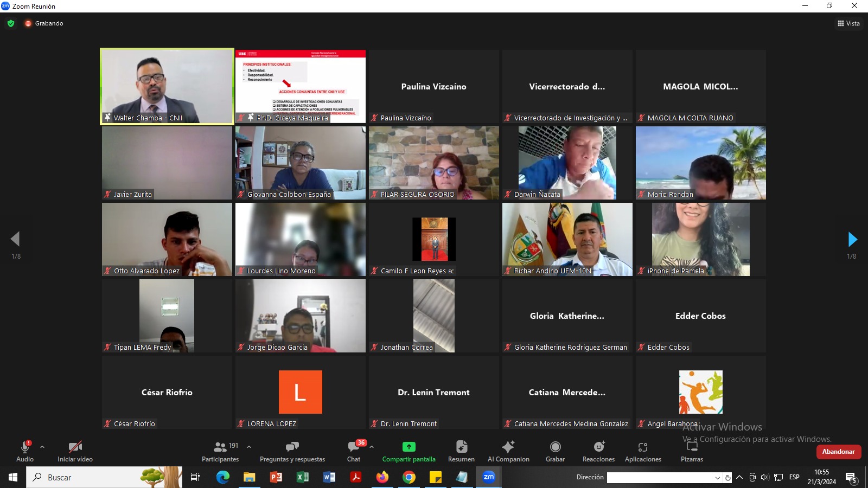Open the Vista layout menu
The height and width of the screenshot is (488, 868).
coord(848,23)
